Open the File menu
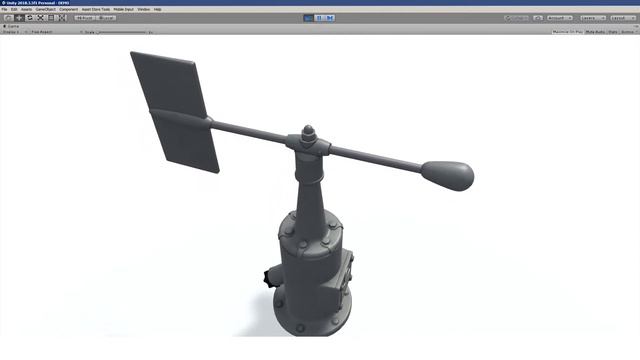Viewport: 640px width, 360px height. (4, 9)
